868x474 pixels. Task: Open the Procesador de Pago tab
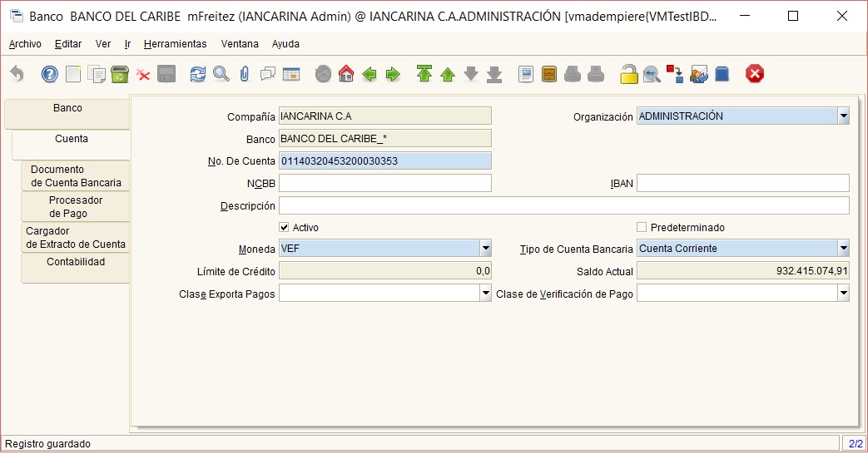click(x=75, y=207)
